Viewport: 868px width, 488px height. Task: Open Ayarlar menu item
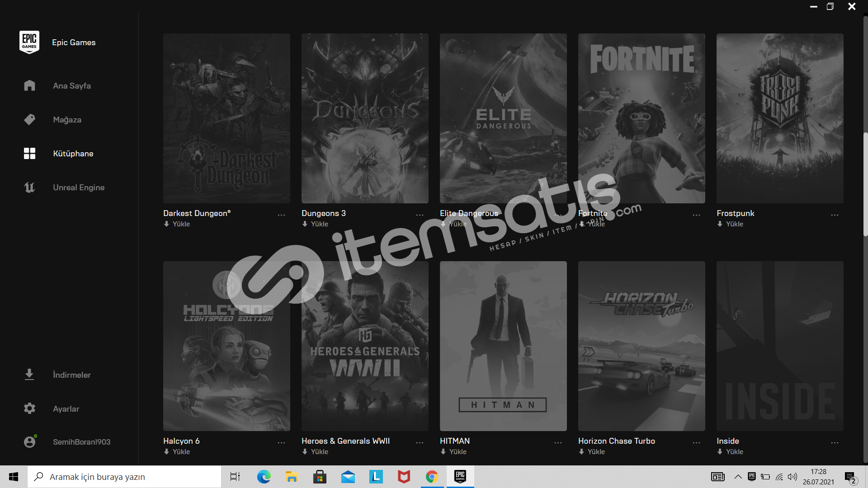coord(66,408)
